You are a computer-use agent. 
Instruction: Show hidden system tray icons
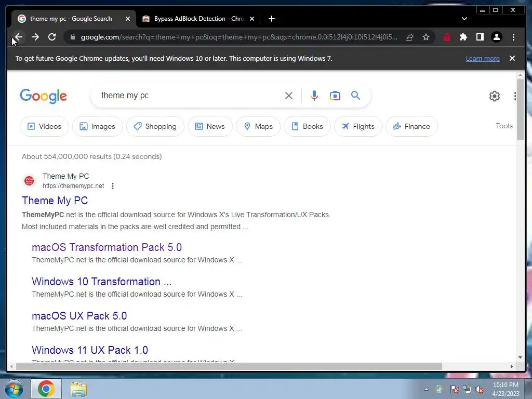pos(426,390)
